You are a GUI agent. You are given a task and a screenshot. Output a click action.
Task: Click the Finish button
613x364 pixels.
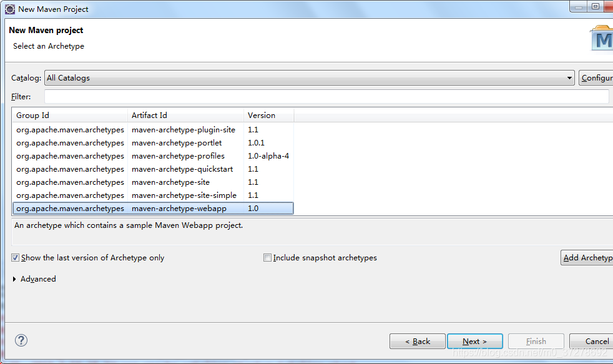tap(536, 342)
